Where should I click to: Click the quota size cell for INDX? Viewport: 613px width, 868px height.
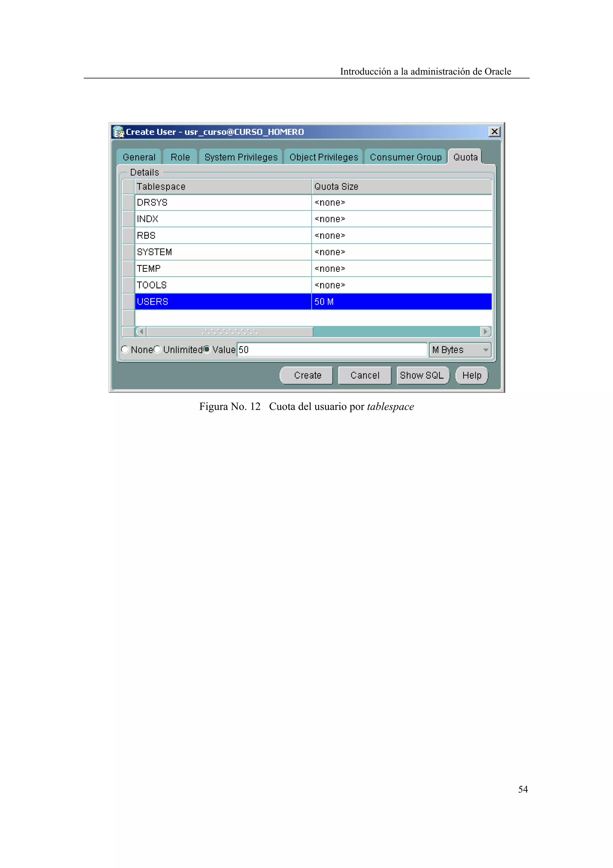(x=402, y=219)
